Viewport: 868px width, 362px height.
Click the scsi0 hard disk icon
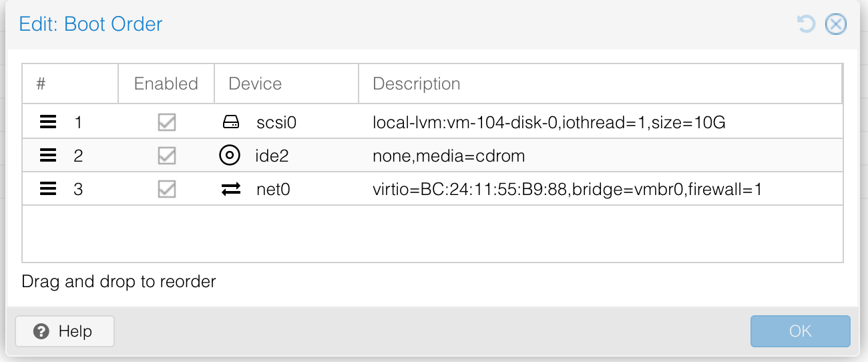click(x=230, y=122)
